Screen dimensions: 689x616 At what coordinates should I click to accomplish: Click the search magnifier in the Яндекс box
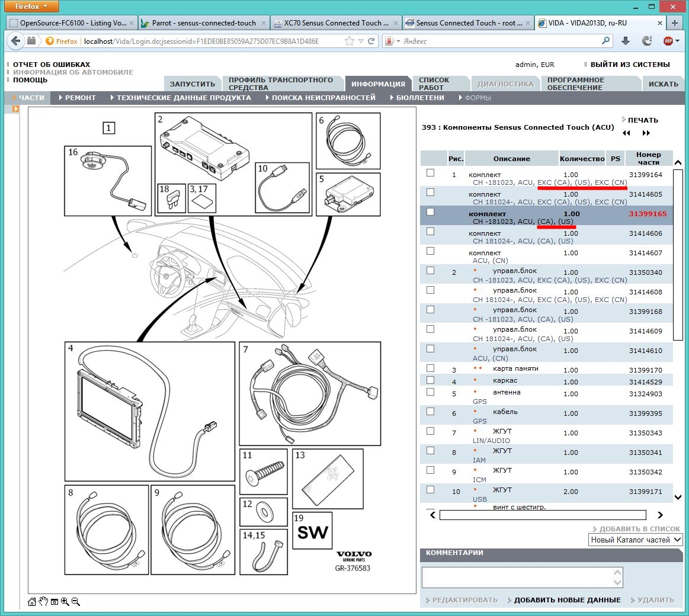click(606, 41)
